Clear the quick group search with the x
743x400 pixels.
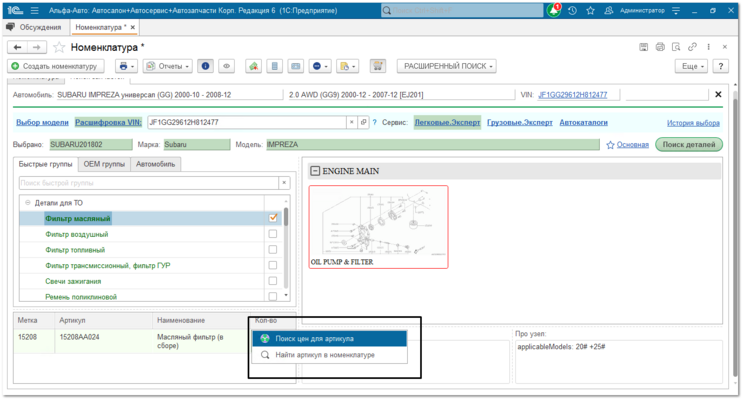(x=284, y=183)
